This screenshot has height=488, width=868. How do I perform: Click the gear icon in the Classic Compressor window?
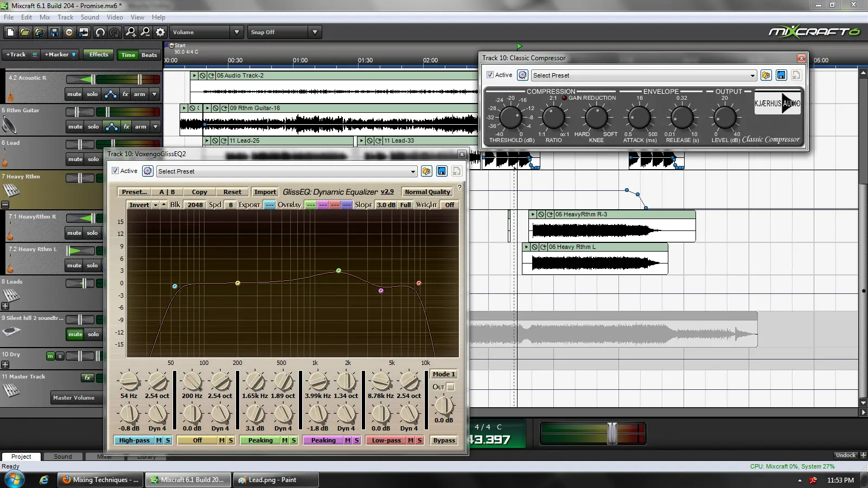[x=522, y=75]
